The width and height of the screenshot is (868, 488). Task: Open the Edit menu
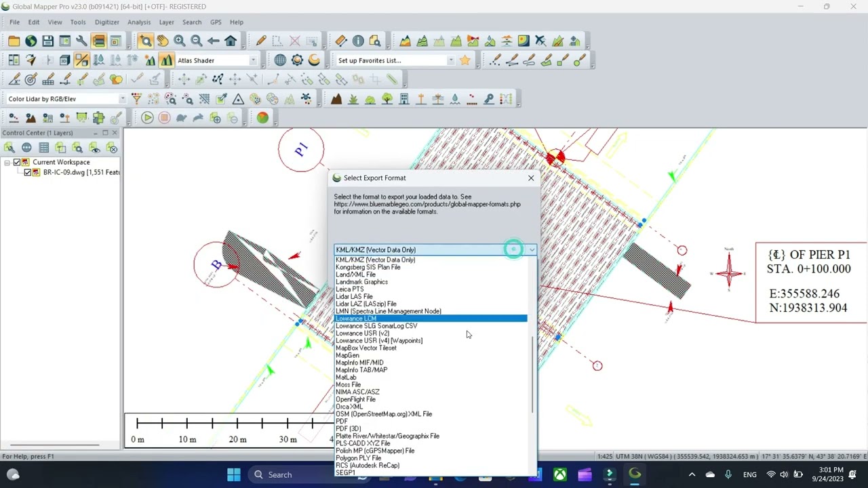34,22
